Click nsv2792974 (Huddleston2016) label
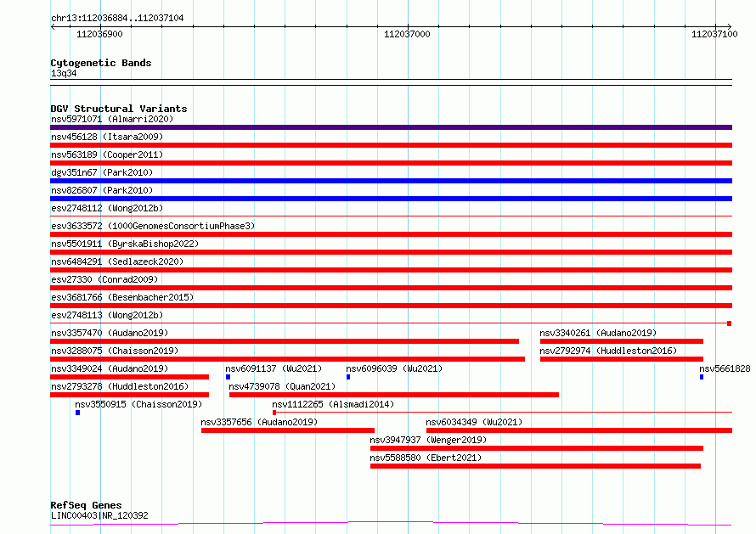Image resolution: width=756 pixels, height=534 pixels. (x=608, y=351)
